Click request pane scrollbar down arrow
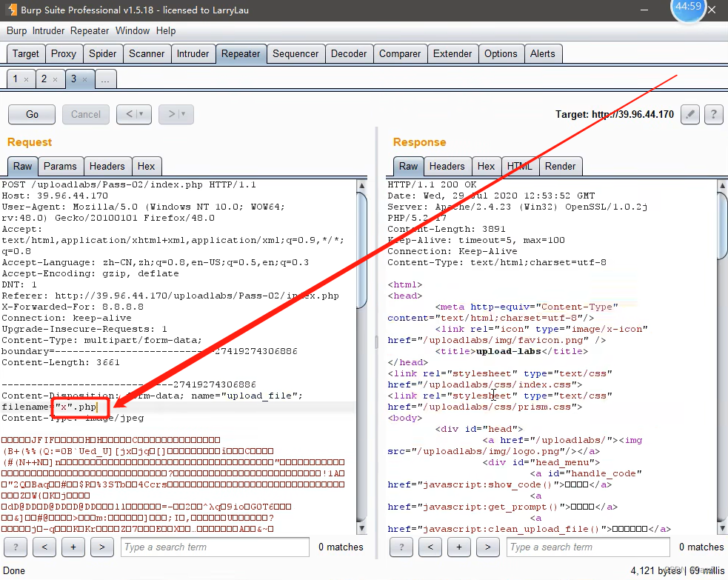 click(x=361, y=528)
